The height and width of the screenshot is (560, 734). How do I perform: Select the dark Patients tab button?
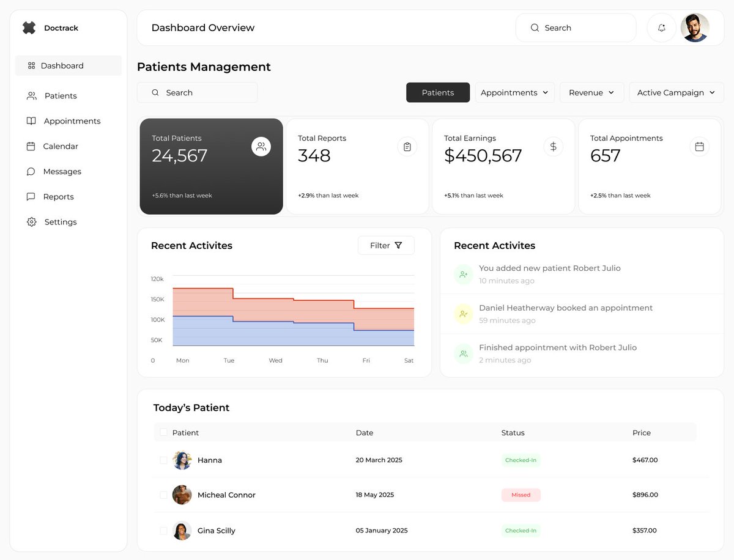point(438,93)
